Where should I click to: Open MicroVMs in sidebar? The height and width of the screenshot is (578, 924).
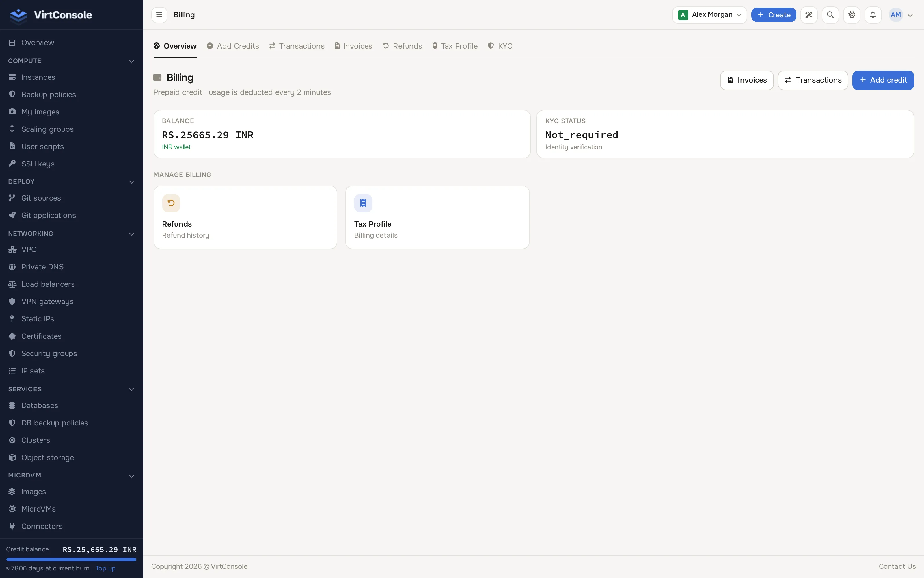click(x=71, y=509)
